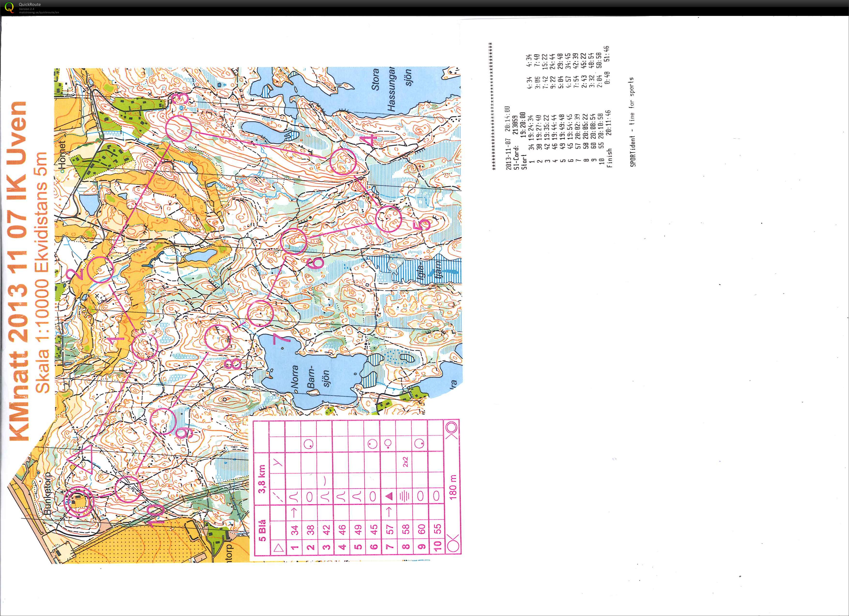Click control circle 2 on the map

click(100, 269)
